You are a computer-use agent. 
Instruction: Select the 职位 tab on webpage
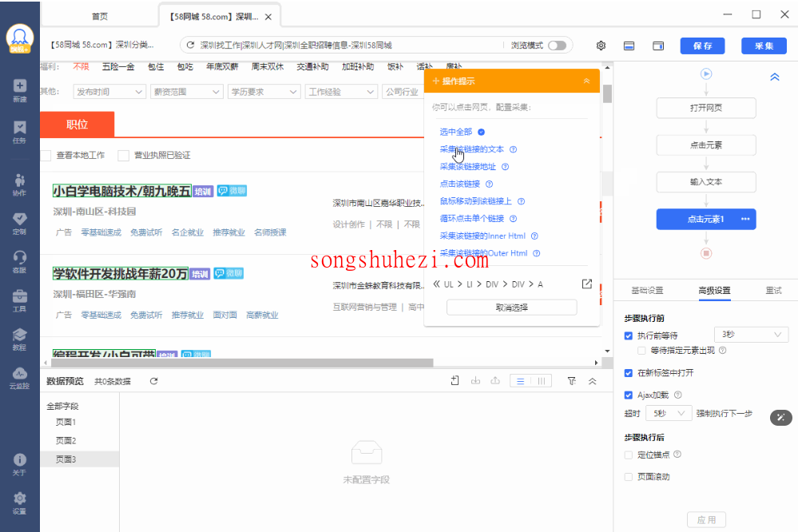point(77,125)
